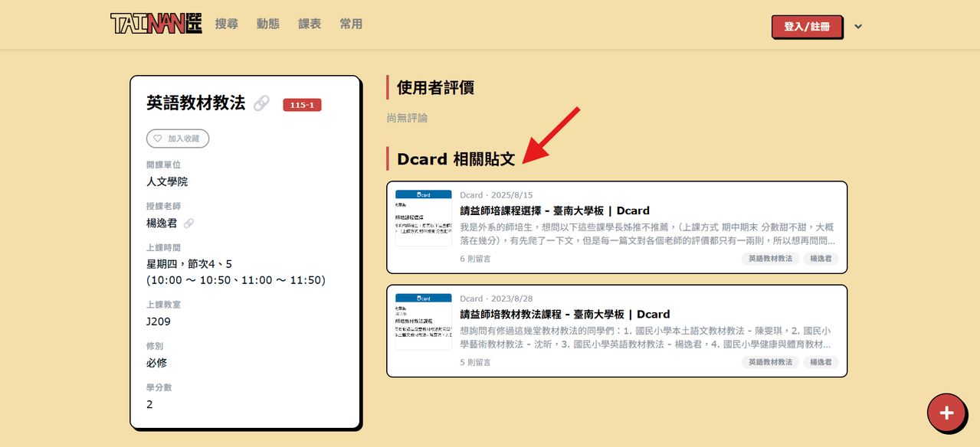Click the 115-1 semester badge
The width and height of the screenshot is (980, 447).
pyautogui.click(x=302, y=105)
